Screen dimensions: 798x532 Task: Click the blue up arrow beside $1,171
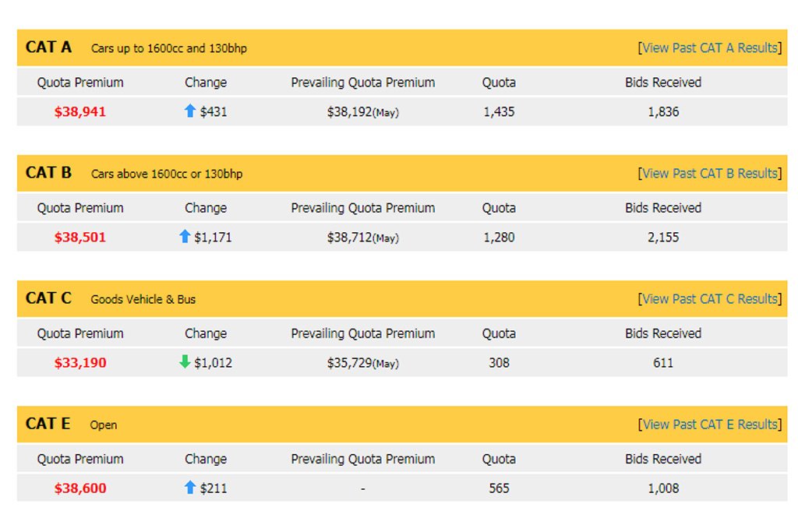[185, 236]
